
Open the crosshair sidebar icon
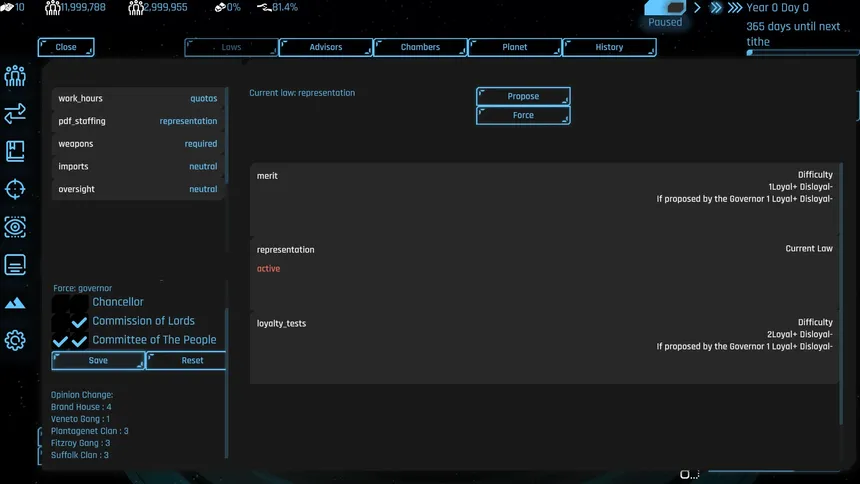coord(15,189)
